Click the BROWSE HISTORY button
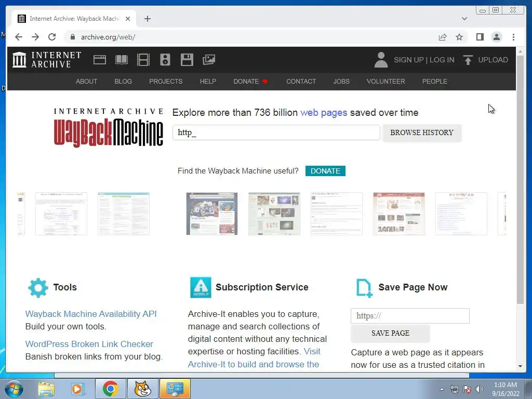Screen dimensions: 532x399 pyautogui.click(x=422, y=132)
